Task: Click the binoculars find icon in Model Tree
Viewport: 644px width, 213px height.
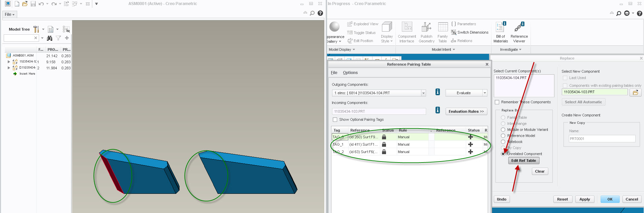Action: click(50, 38)
